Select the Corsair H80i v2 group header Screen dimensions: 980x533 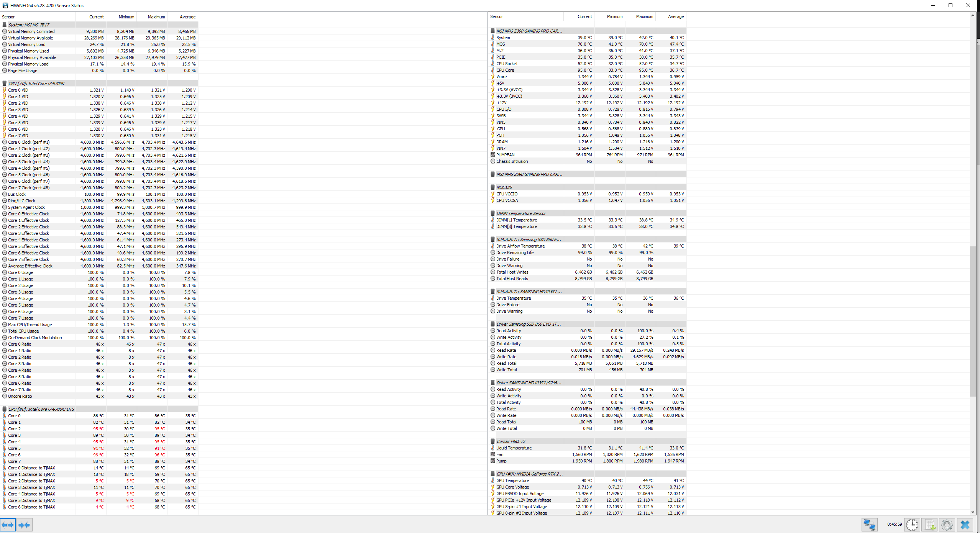511,441
